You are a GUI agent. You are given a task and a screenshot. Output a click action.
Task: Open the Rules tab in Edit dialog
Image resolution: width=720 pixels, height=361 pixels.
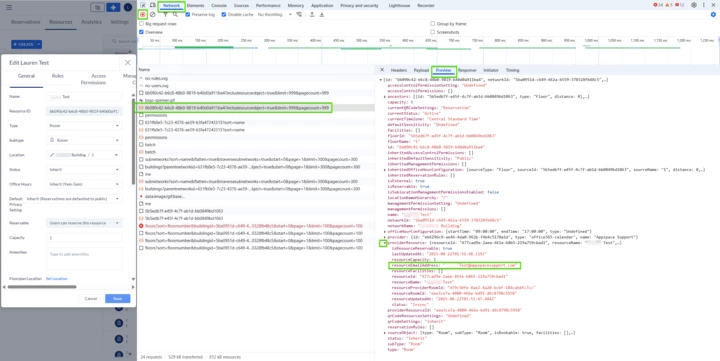[x=57, y=76]
